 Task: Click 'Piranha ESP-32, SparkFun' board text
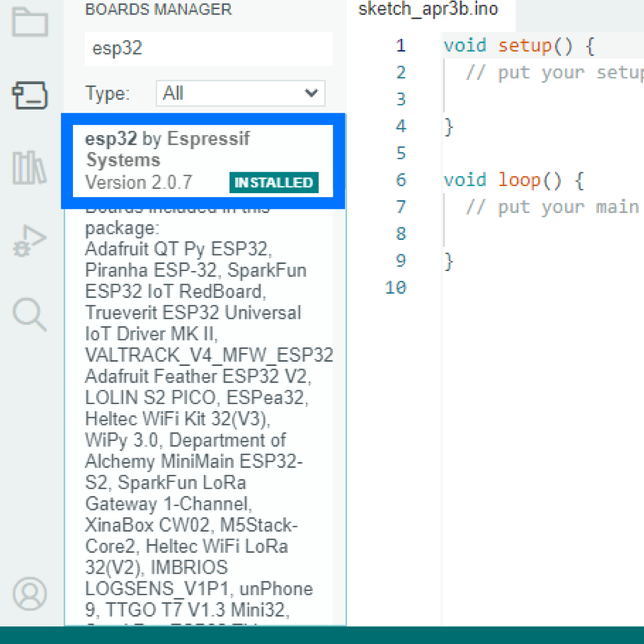tap(196, 270)
